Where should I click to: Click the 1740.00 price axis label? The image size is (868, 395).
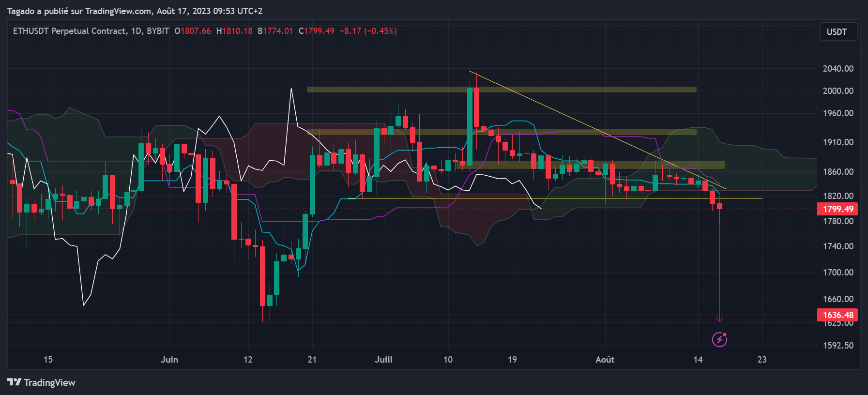[838, 246]
